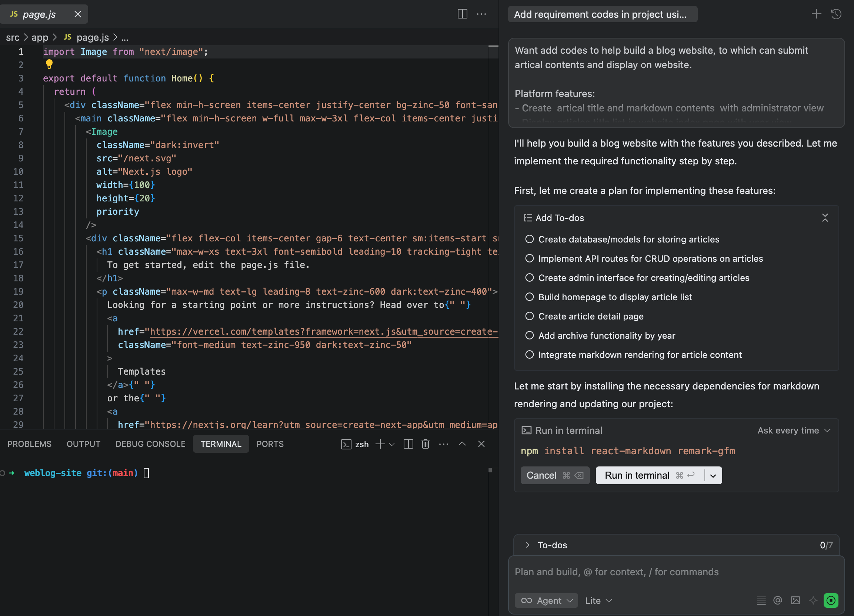Click the lightbulb code action icon
This screenshot has width=854, height=616.
(49, 64)
